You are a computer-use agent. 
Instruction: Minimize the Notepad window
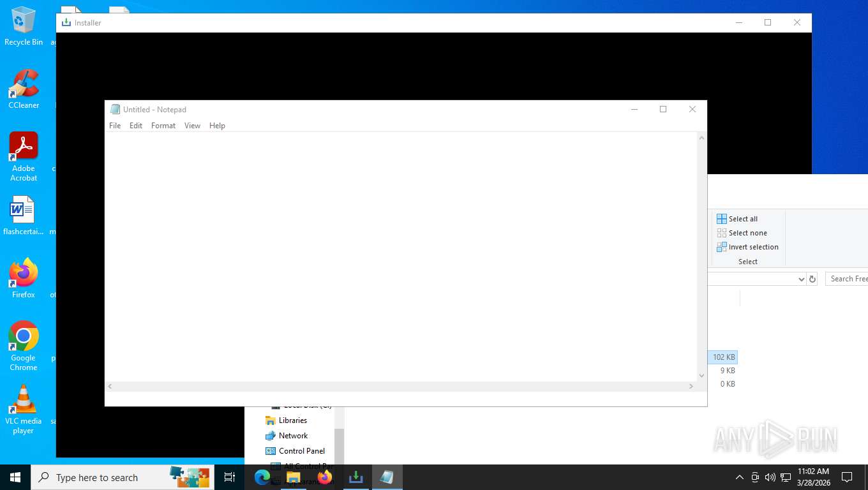634,109
